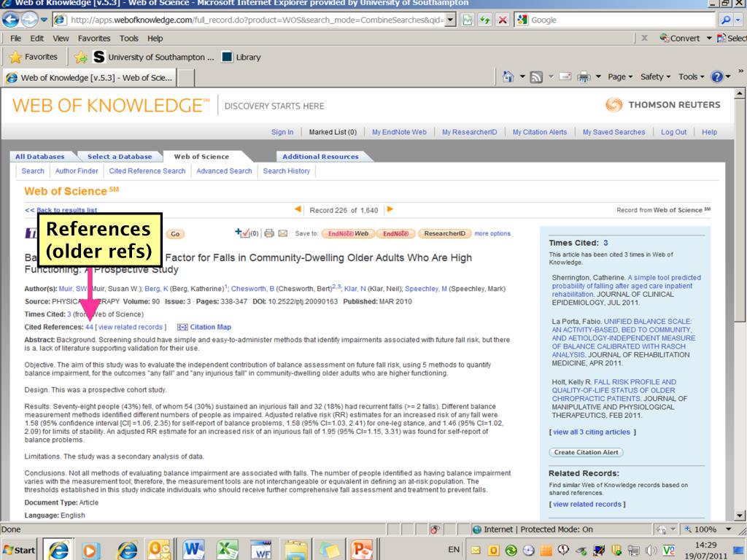Screen dimensions: 747x560
Task: Open the File menu
Action: [16, 38]
